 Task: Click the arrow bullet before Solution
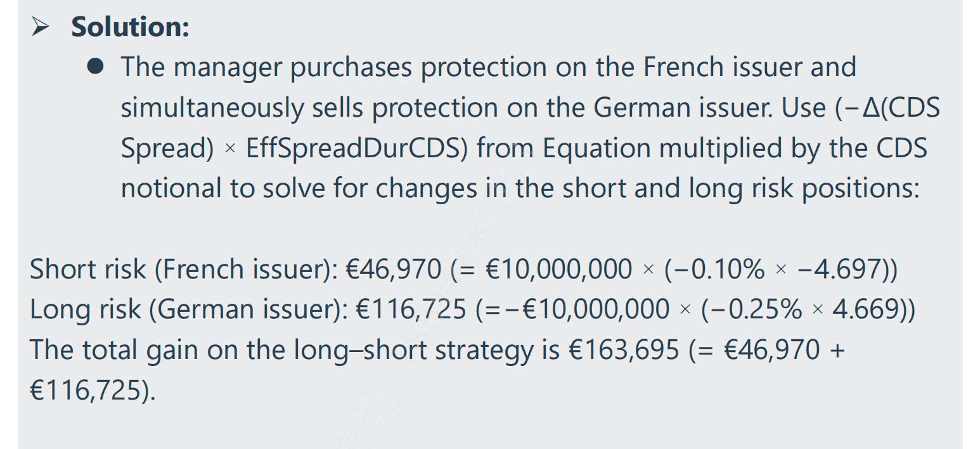coord(41,27)
